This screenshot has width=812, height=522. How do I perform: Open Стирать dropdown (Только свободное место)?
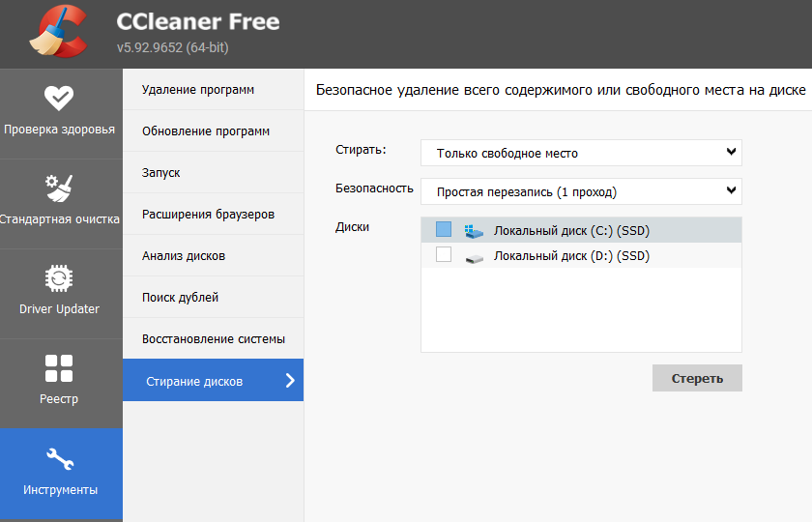[x=581, y=153]
